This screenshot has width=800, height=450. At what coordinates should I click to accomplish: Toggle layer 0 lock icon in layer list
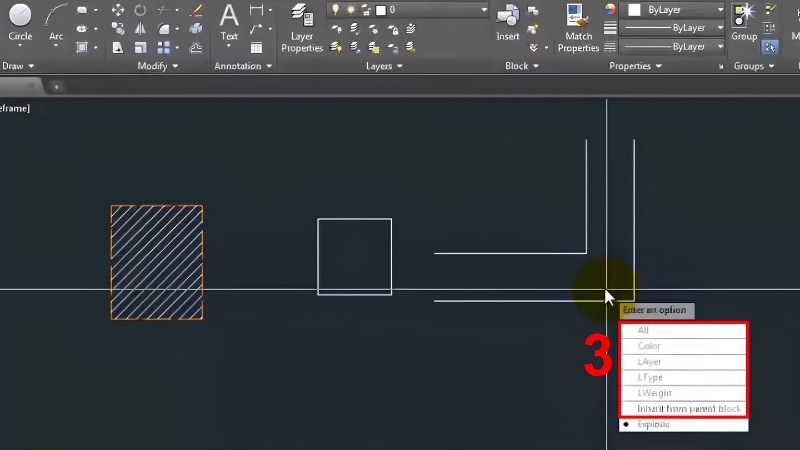[366, 10]
